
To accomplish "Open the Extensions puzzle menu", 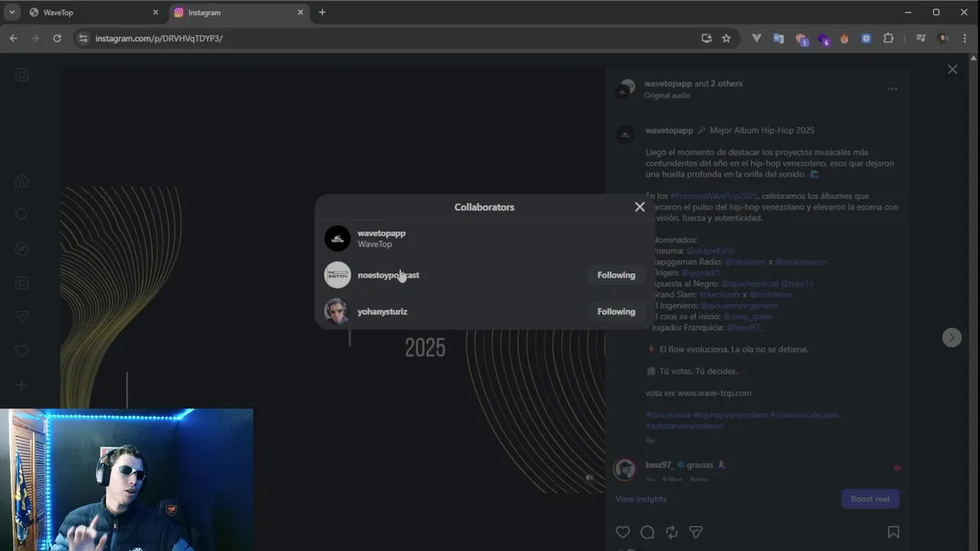I will 889,38.
